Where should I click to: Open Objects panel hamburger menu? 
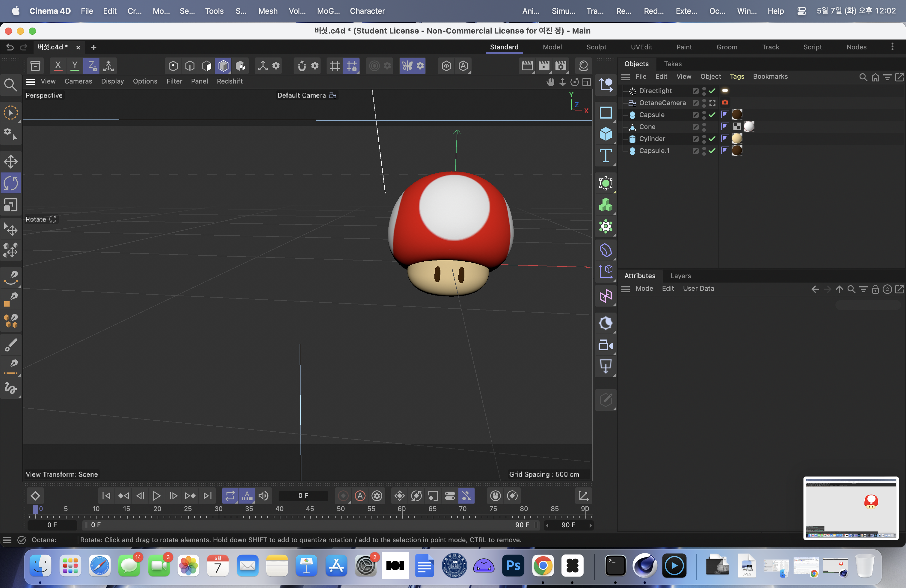point(626,77)
